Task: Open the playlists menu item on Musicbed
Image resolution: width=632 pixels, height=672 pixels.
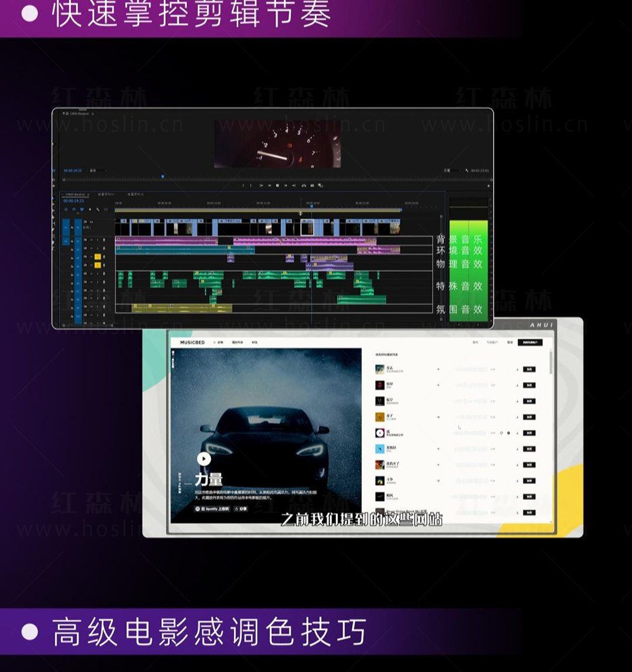Action: point(237,343)
